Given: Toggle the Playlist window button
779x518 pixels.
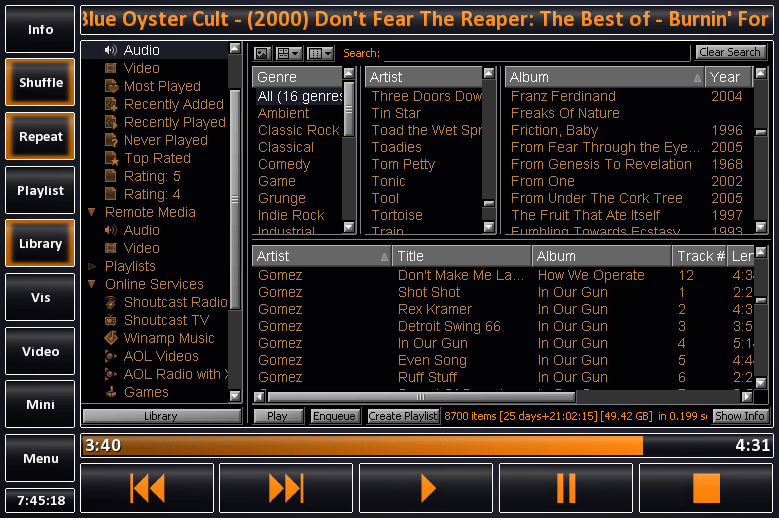Looking at the screenshot, I should (40, 190).
